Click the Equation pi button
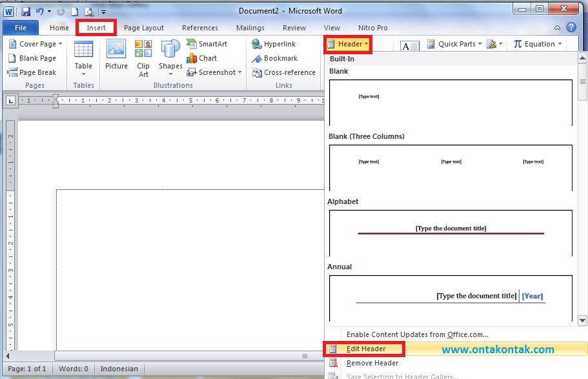 pos(534,44)
